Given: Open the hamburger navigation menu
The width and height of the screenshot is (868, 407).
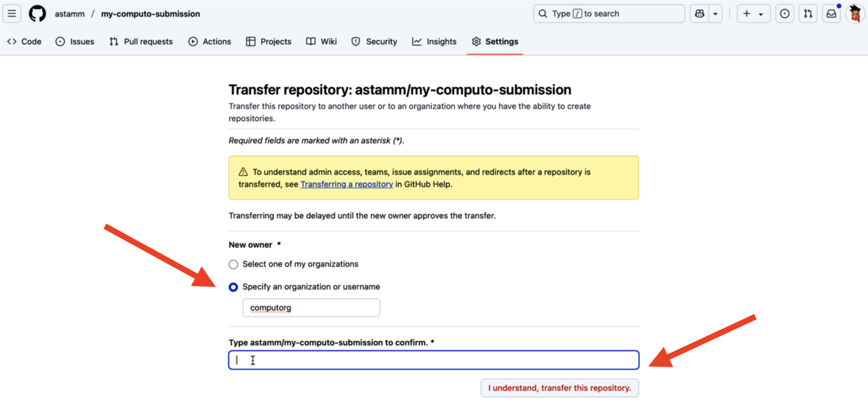Looking at the screenshot, I should [12, 14].
